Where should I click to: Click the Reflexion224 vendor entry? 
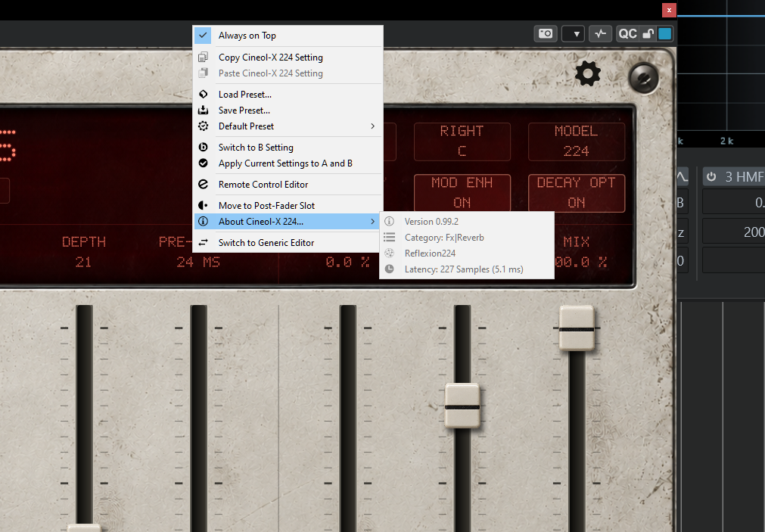pyautogui.click(x=467, y=254)
